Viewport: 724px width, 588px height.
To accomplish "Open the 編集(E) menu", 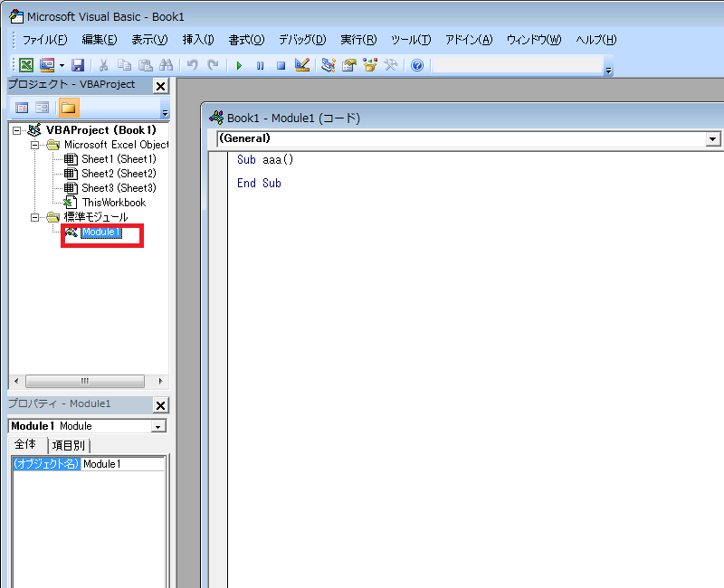I will (x=100, y=40).
